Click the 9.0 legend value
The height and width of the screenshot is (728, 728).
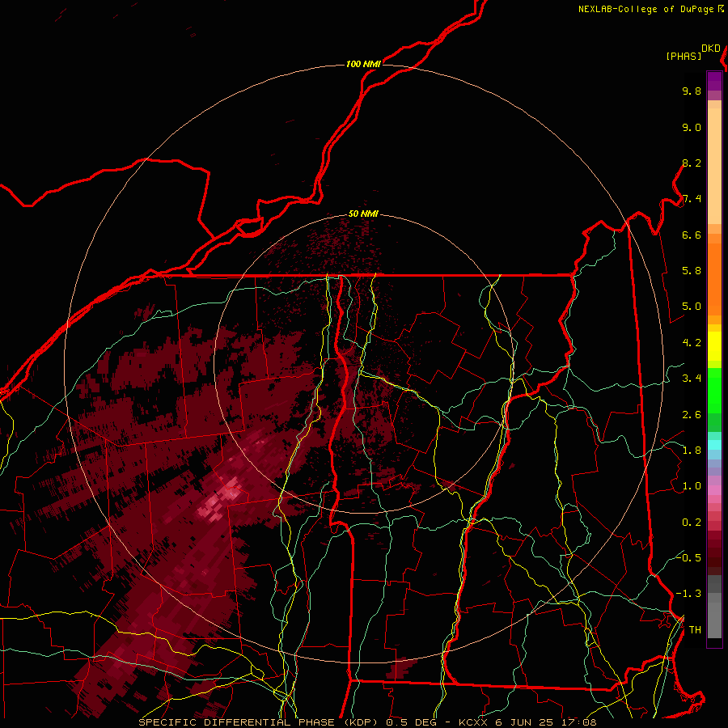coord(692,127)
